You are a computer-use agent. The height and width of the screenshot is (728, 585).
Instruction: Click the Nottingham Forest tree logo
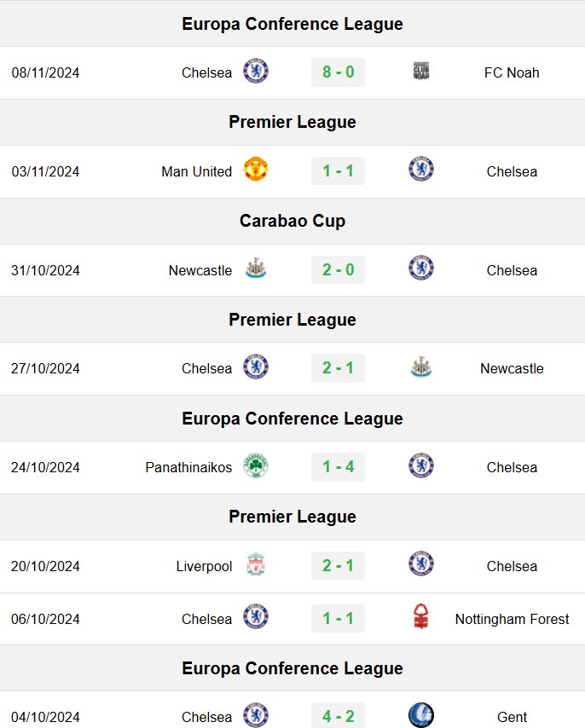coord(421,616)
